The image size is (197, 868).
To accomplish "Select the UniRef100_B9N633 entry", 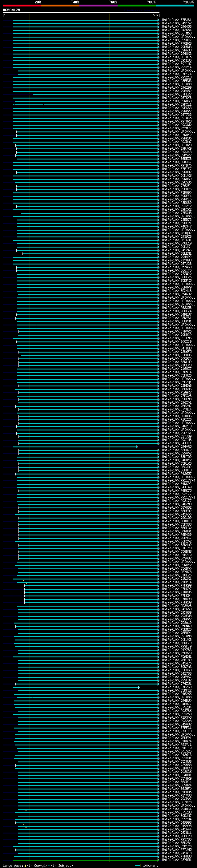I will click(176, 50).
